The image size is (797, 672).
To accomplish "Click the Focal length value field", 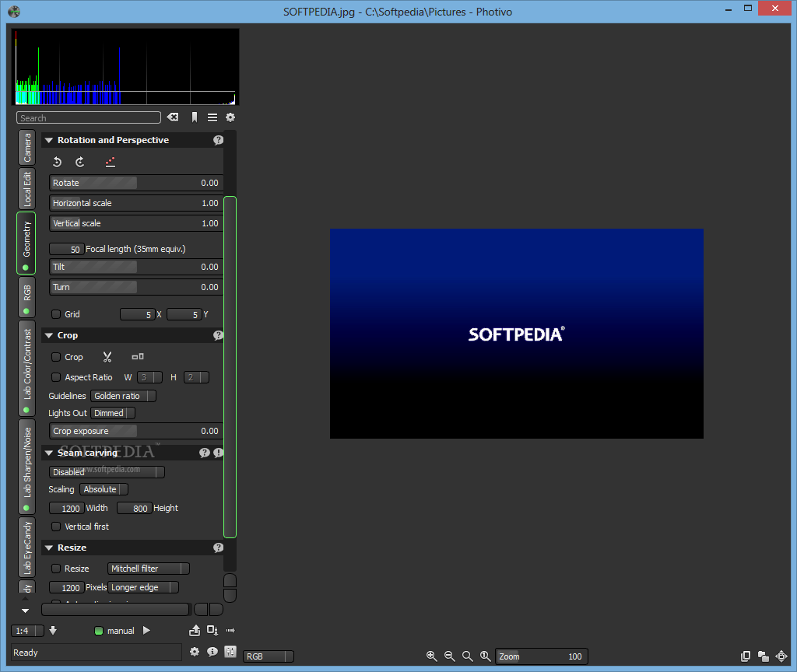I will point(66,250).
